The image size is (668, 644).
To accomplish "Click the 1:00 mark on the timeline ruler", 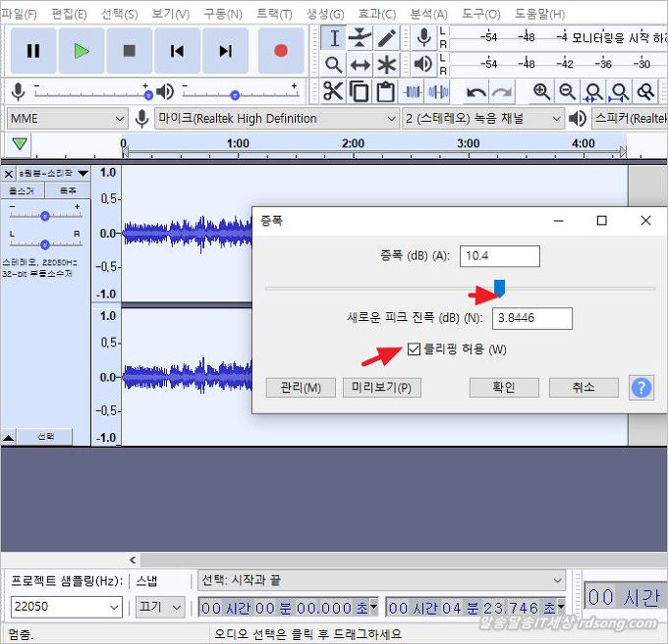I will pos(238,144).
